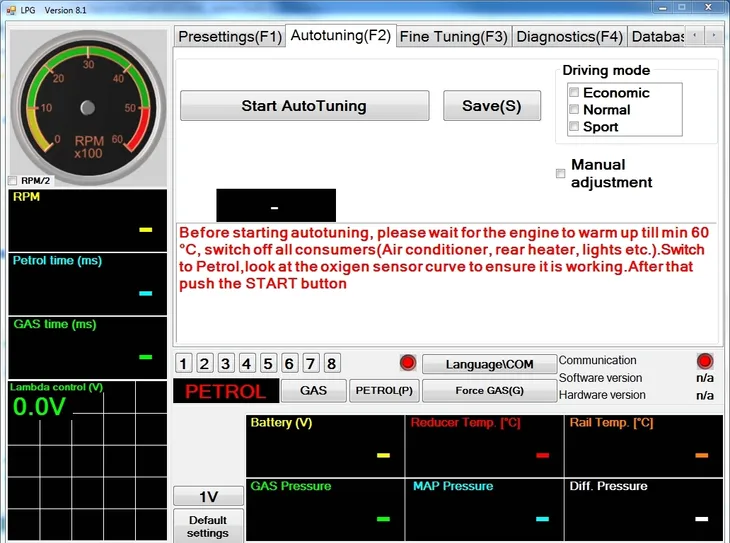Screen dimensions: 730x543
Task: Switch to the Presettings(F1) tab
Action: pyautogui.click(x=229, y=37)
